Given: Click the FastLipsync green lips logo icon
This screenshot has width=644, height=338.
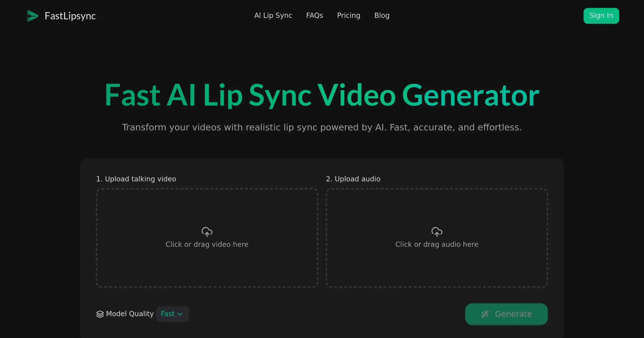Looking at the screenshot, I should [x=32, y=16].
